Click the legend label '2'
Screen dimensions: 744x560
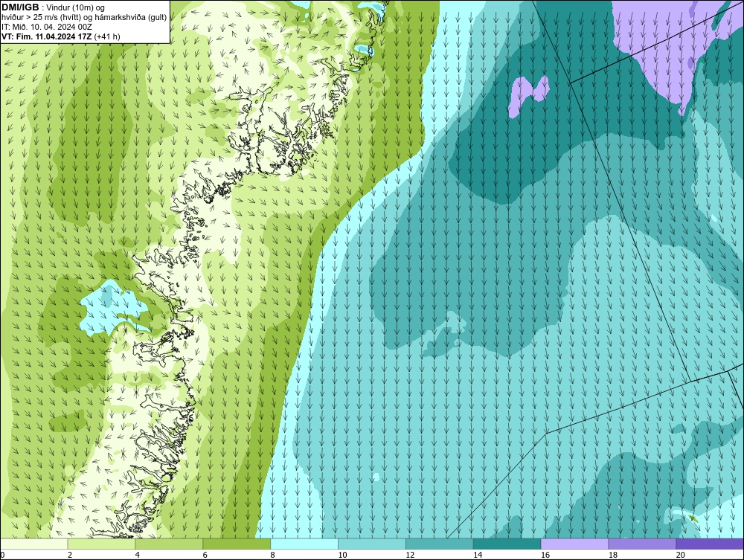click(70, 555)
